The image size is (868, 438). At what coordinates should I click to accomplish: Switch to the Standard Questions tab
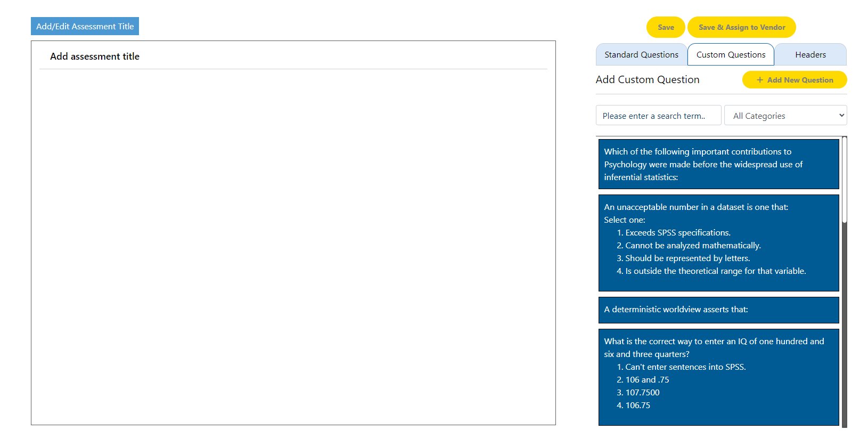coord(641,55)
